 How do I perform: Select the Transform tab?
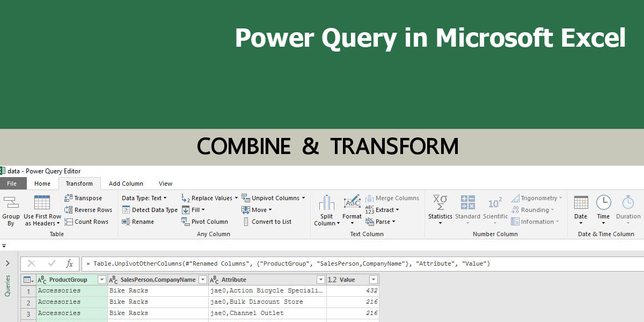(79, 184)
